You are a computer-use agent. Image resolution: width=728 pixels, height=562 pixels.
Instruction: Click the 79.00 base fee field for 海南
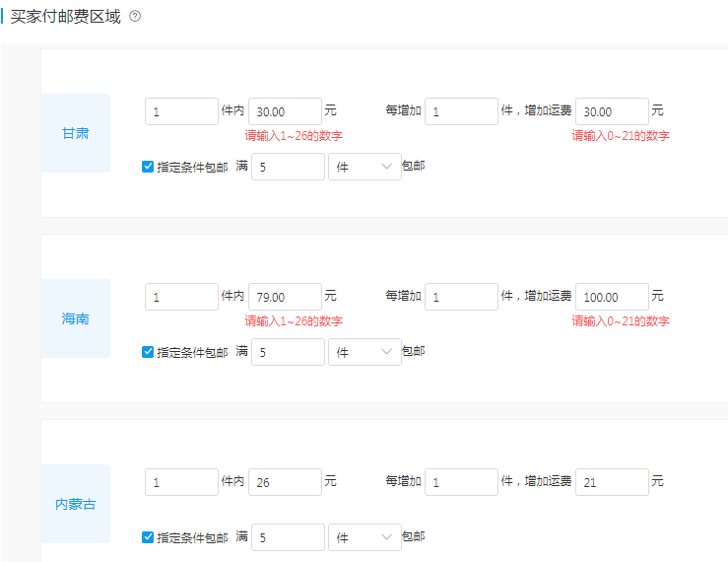tap(285, 297)
